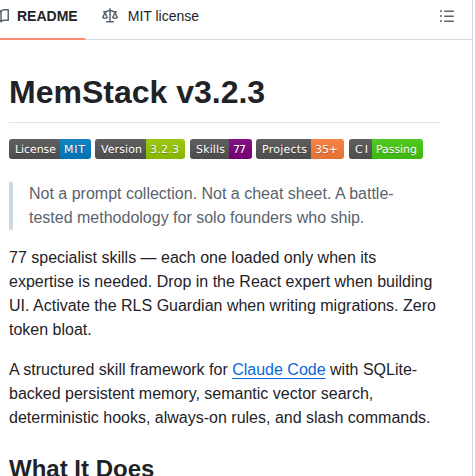Click "expertise is needed. Drop in" line

point(220,282)
